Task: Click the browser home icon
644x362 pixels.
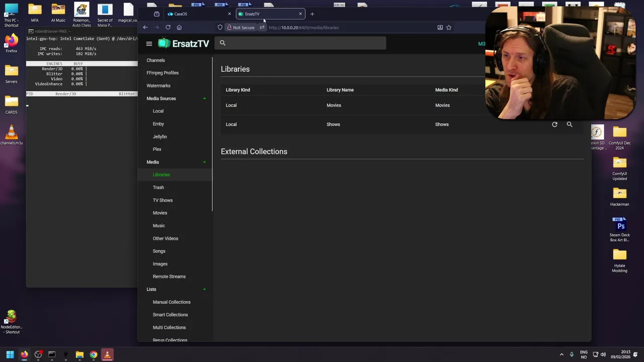Action: [179, 28]
